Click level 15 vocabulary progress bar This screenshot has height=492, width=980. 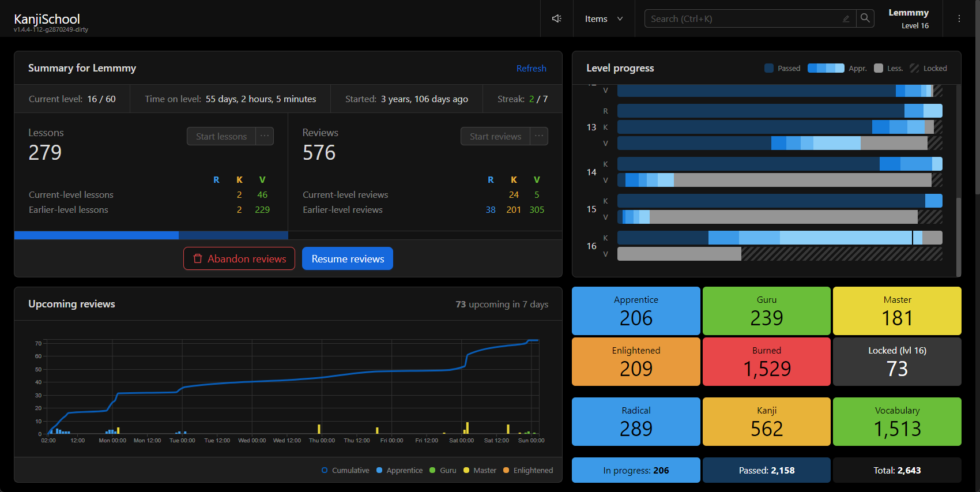780,217
